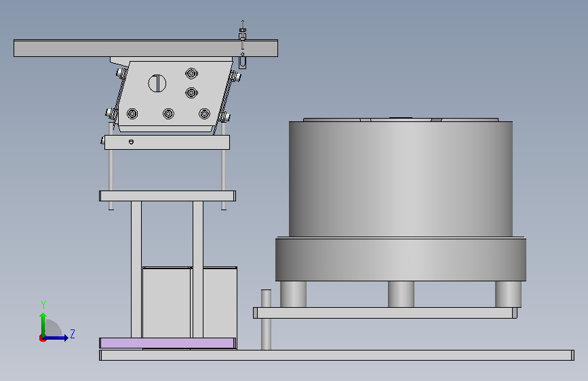This screenshot has height=381, width=588.
Task: Select the horizontal bar below the angled bracket
Action: [167, 142]
